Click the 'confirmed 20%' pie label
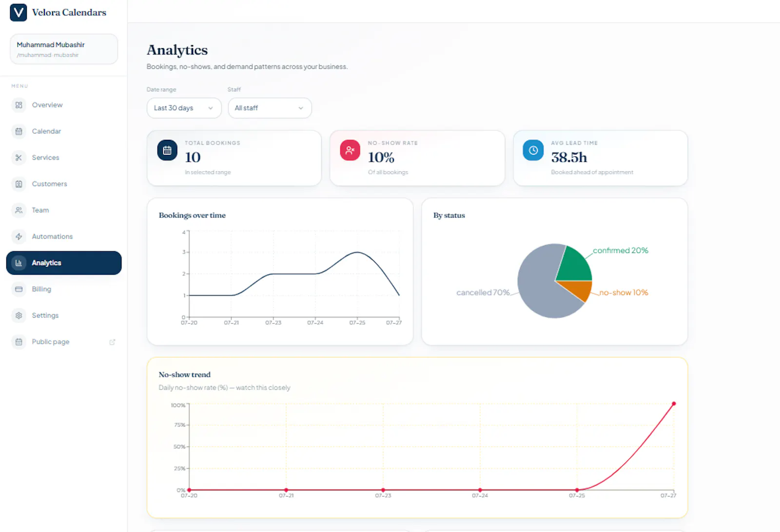This screenshot has height=532, width=780. (x=621, y=250)
